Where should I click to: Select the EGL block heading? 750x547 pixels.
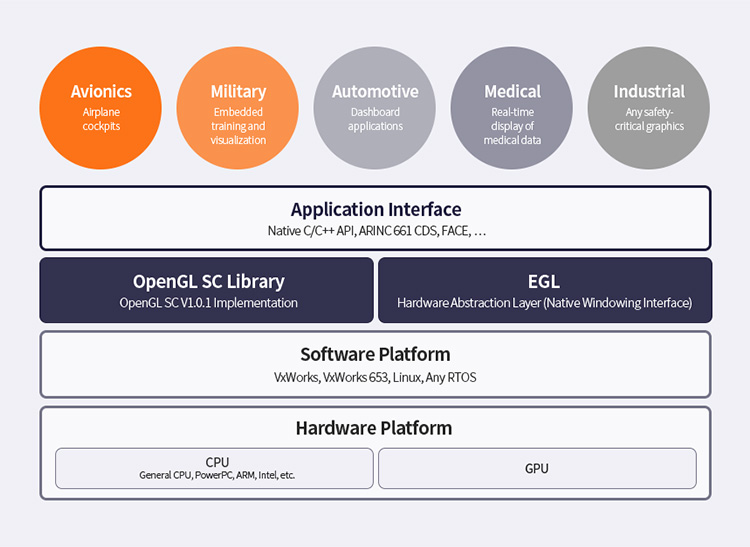[544, 281]
